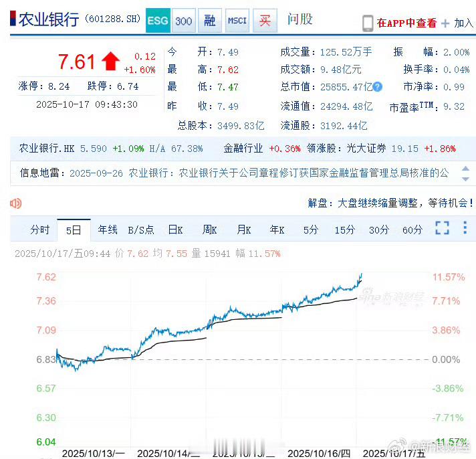Select the 5分 interval tab
This screenshot has height=459, width=476.
click(311, 230)
